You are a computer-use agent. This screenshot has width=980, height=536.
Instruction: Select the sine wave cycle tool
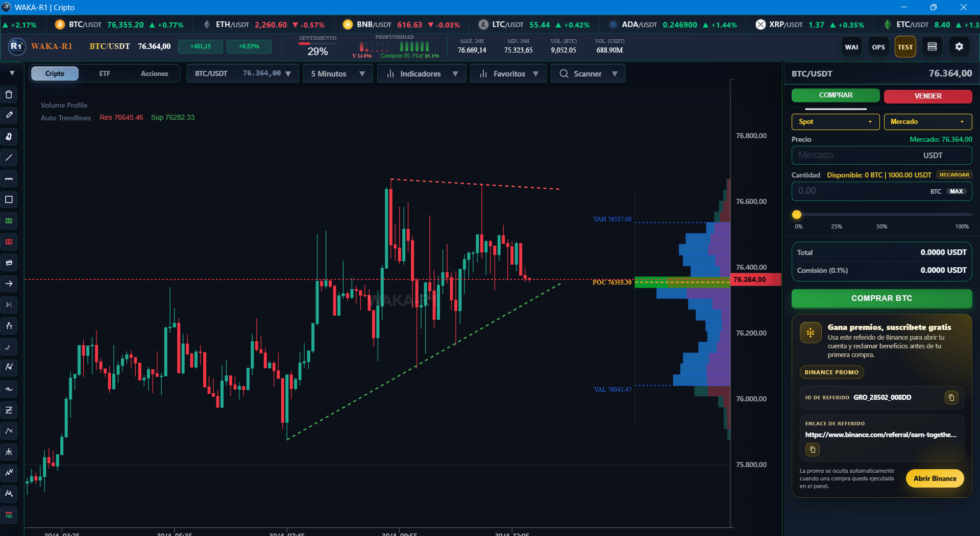point(9,389)
